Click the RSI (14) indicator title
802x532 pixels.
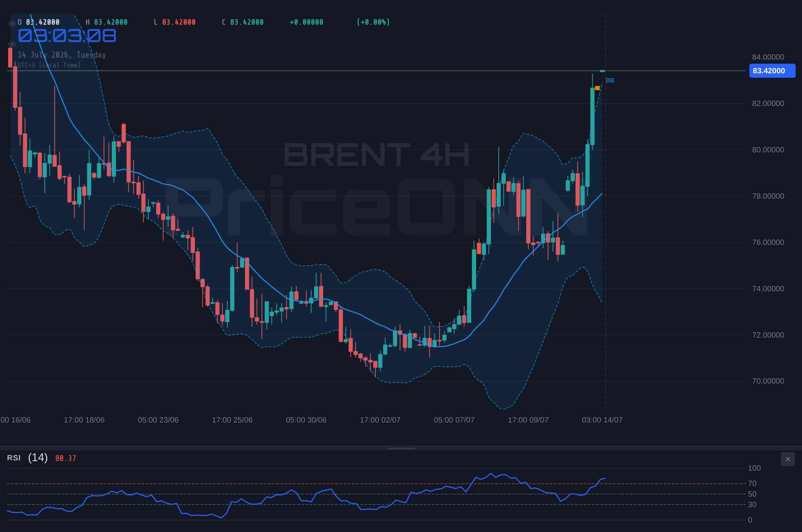pyautogui.click(x=27, y=458)
